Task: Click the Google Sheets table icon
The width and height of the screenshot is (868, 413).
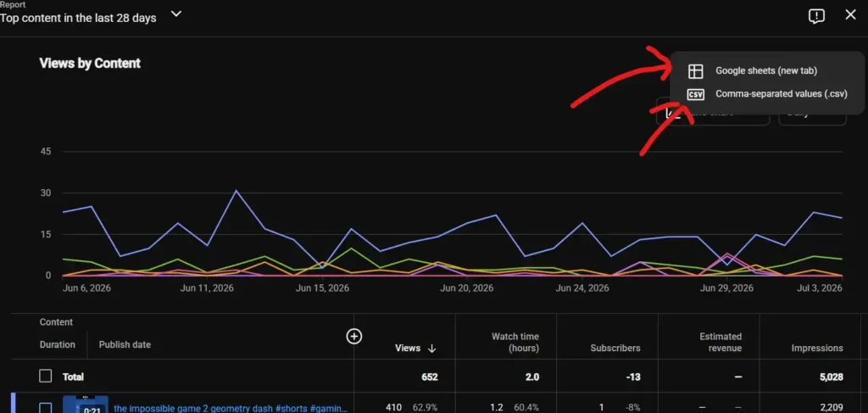Action: tap(695, 71)
